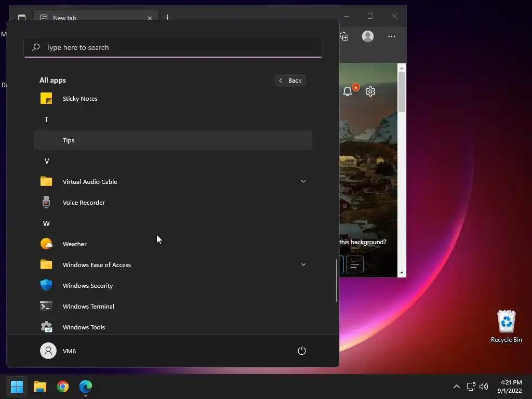Open the Windows Tools gear icon
The height and width of the screenshot is (399, 532).
(46, 327)
